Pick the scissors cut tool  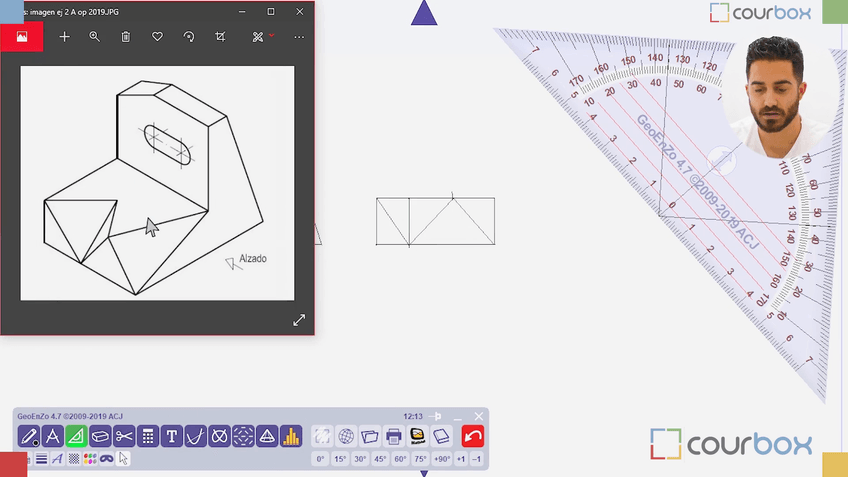(x=124, y=436)
